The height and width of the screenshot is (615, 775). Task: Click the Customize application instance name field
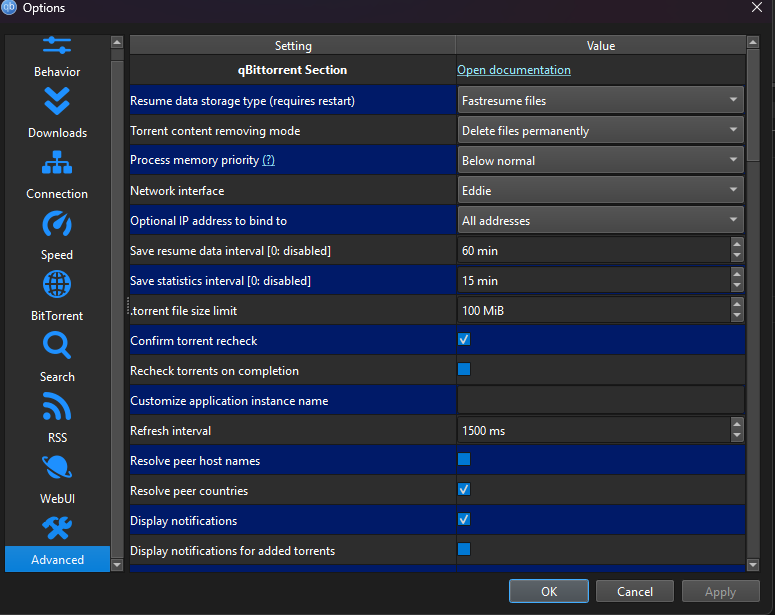coord(601,400)
